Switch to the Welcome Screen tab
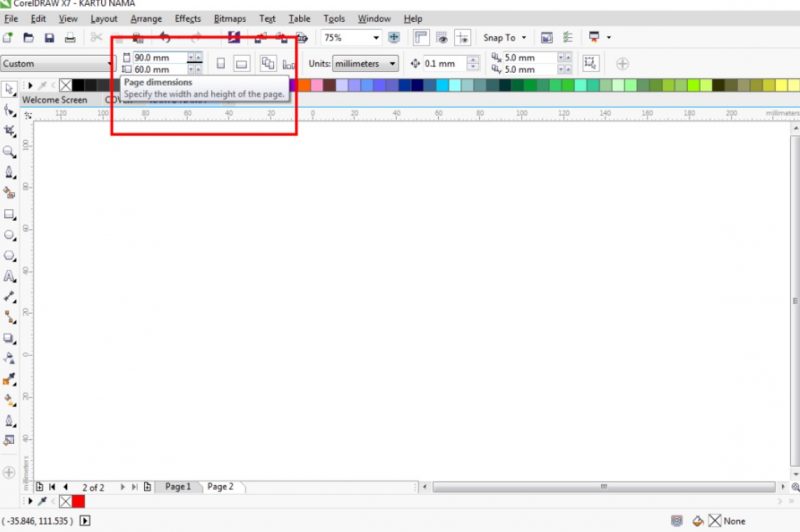800x532 pixels. point(55,100)
